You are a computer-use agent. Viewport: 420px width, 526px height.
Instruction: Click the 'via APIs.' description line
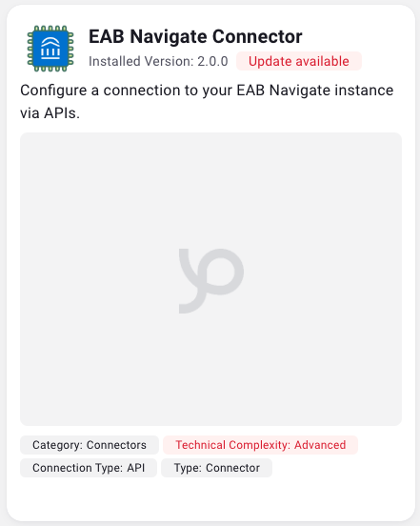pos(50,113)
